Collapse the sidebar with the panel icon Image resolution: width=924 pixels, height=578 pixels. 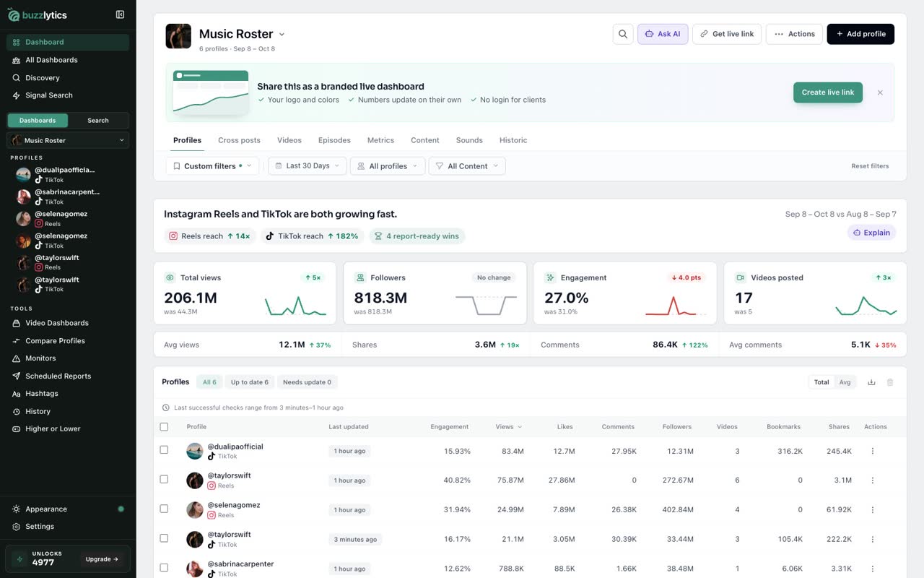120,14
